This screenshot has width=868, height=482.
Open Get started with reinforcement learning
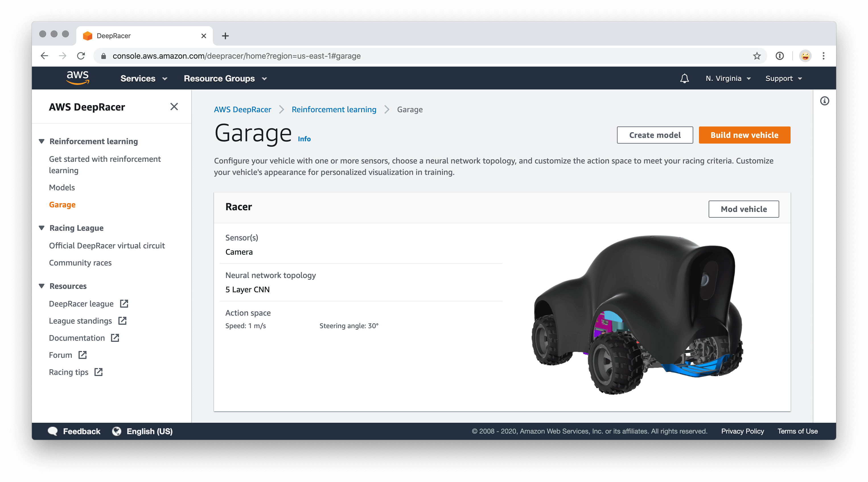(x=105, y=165)
